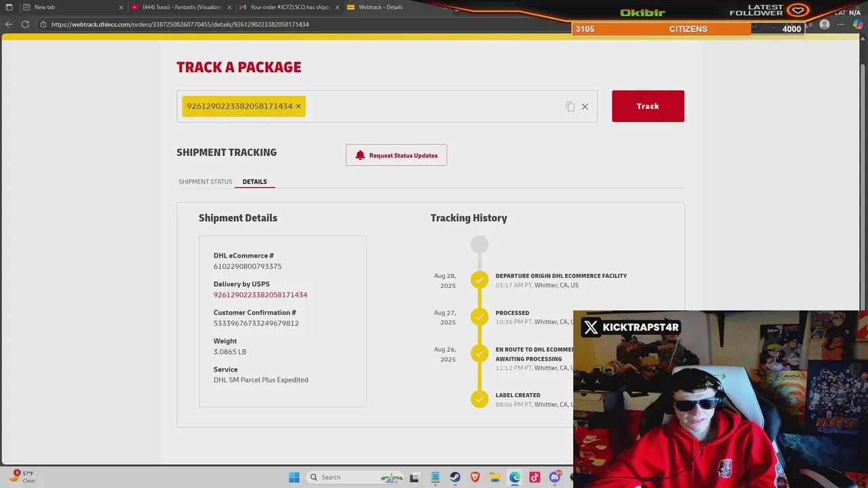Click the Customer Confirmation number value
This screenshot has width=868, height=488.
point(256,323)
